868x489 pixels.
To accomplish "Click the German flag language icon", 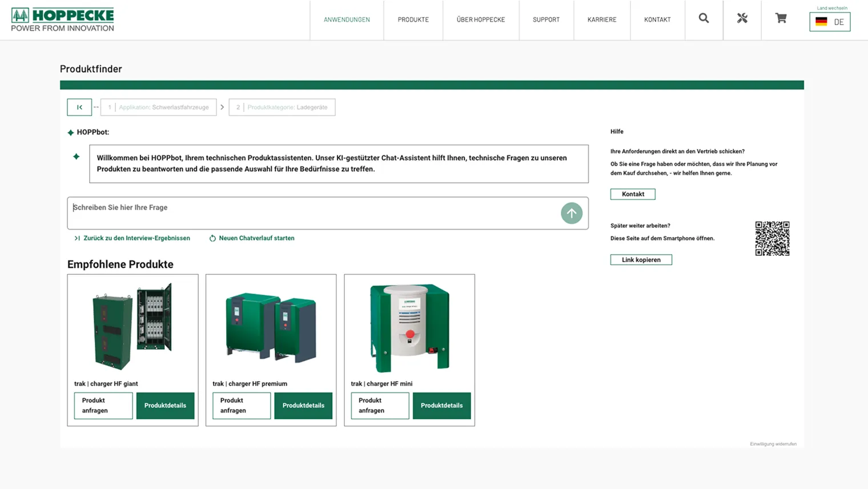I will [821, 22].
